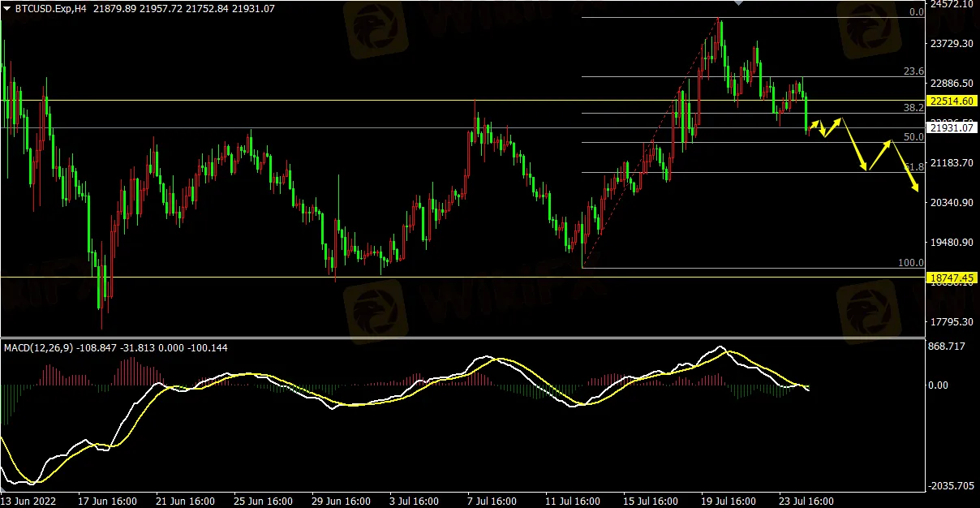Select the MACD(12,26,9) indicator label
Image resolution: width=980 pixels, height=508 pixels.
(39, 347)
